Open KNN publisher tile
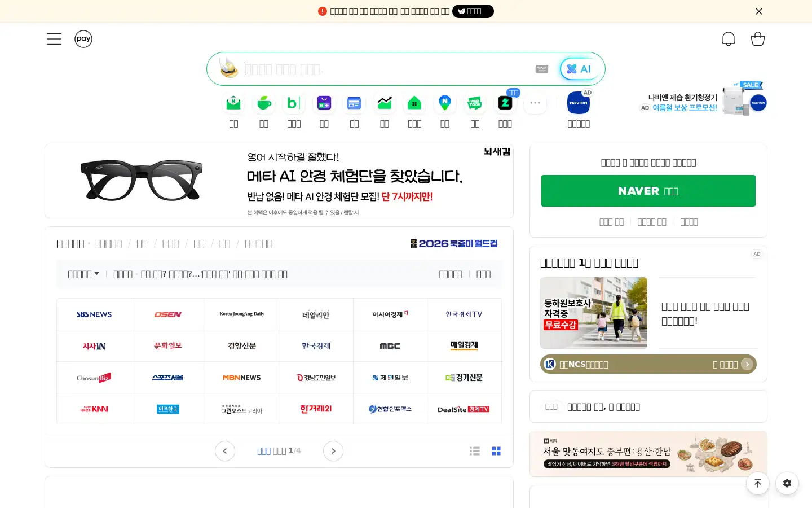 94,409
